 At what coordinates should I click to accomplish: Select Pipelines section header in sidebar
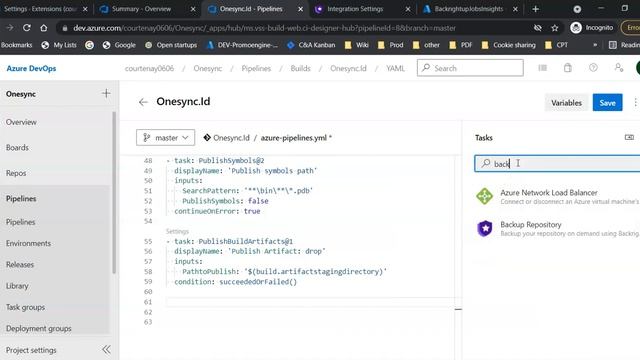tap(21, 199)
